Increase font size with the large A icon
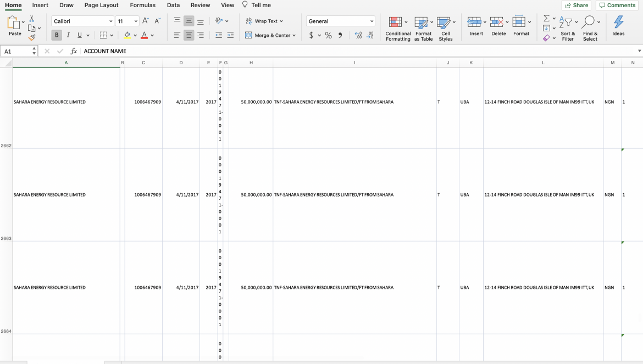The width and height of the screenshot is (643, 364). (146, 21)
